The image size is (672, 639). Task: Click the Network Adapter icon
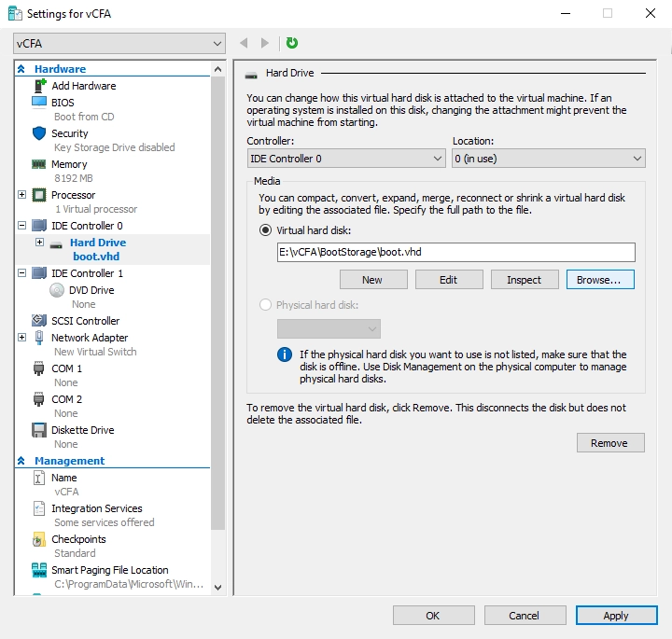coord(39,338)
